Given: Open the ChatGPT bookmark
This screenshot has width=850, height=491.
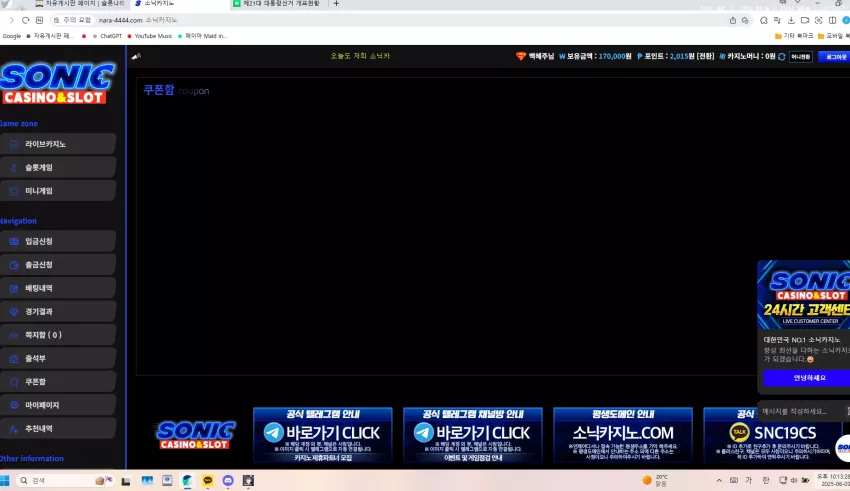Looking at the screenshot, I should 107,36.
